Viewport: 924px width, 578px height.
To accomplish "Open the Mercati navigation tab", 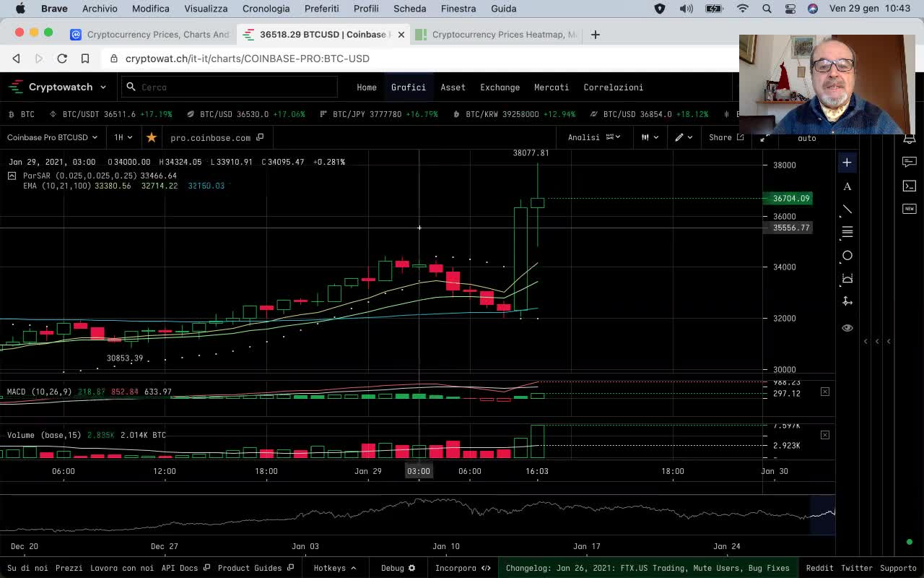I will (x=552, y=87).
